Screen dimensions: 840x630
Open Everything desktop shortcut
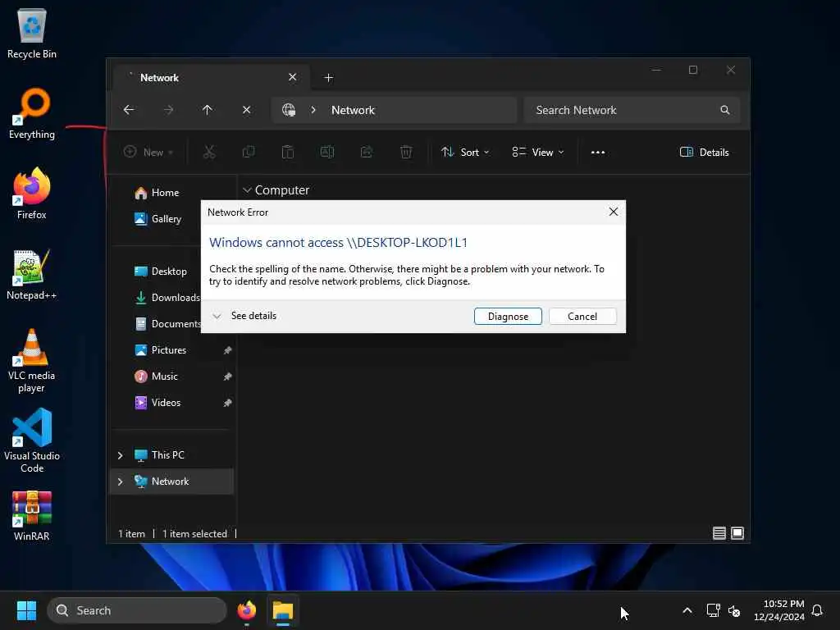[x=32, y=113]
